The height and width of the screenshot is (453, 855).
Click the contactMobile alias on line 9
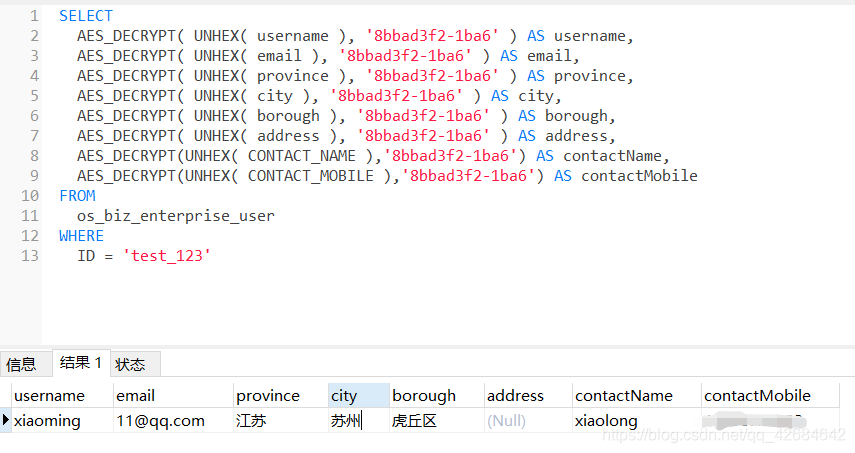tap(639, 176)
